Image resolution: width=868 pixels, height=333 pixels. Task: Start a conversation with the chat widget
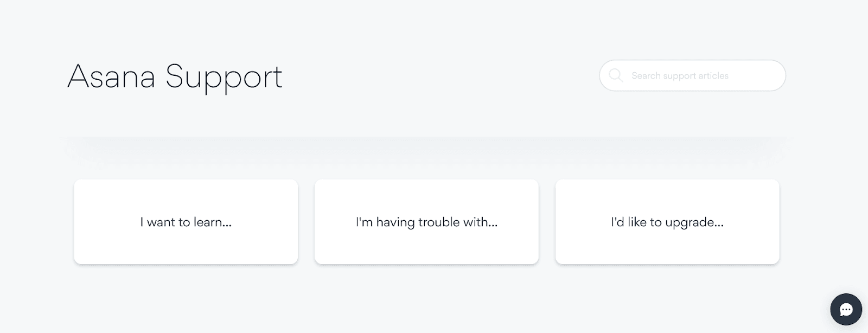(846, 309)
